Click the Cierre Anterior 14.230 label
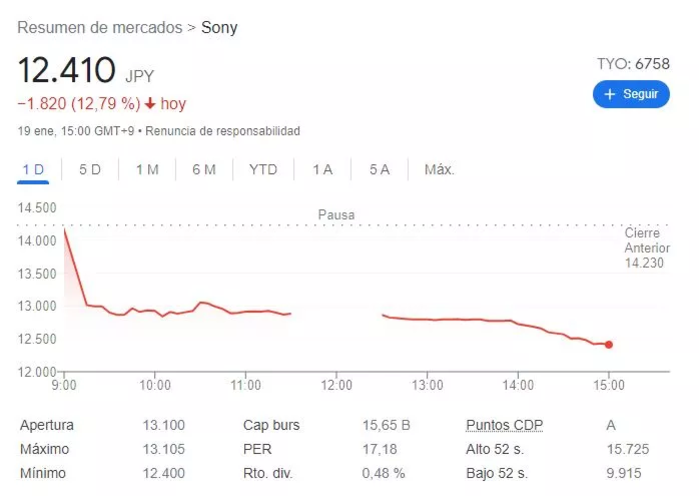This screenshot has width=699, height=496. [643, 247]
